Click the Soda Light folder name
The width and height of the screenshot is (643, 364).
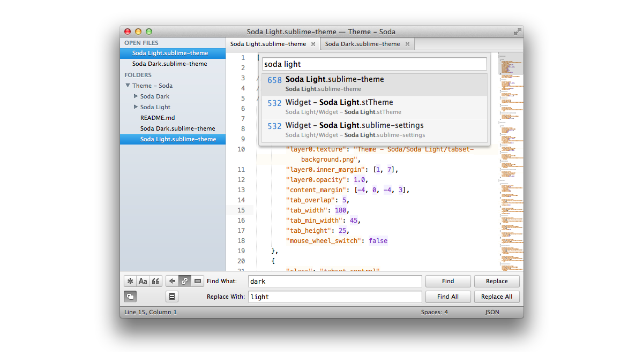tap(155, 107)
